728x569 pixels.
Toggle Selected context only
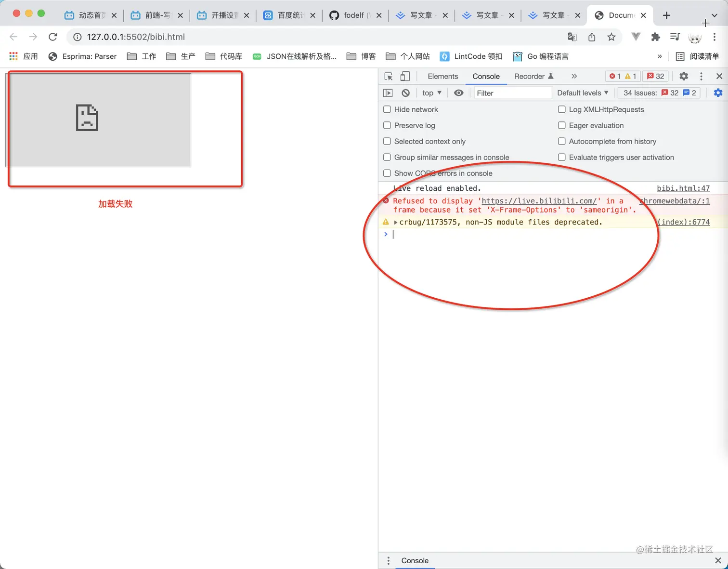pyautogui.click(x=387, y=141)
